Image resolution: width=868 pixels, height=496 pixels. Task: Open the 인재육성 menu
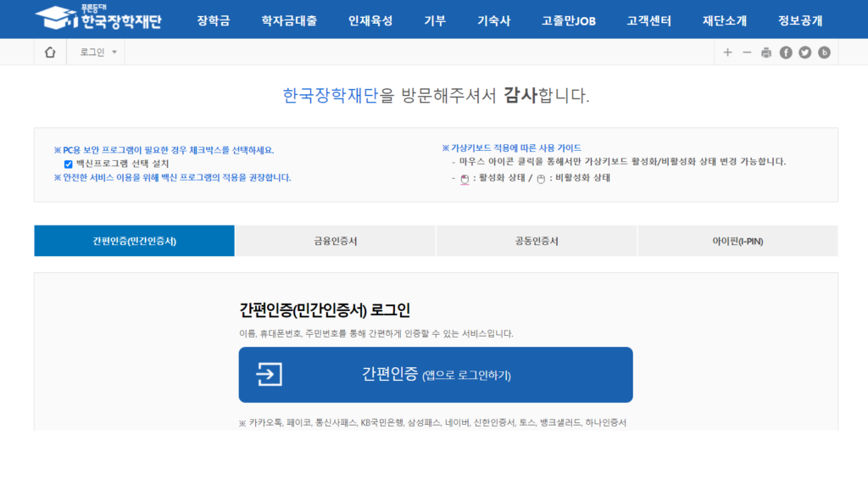pyautogui.click(x=370, y=20)
